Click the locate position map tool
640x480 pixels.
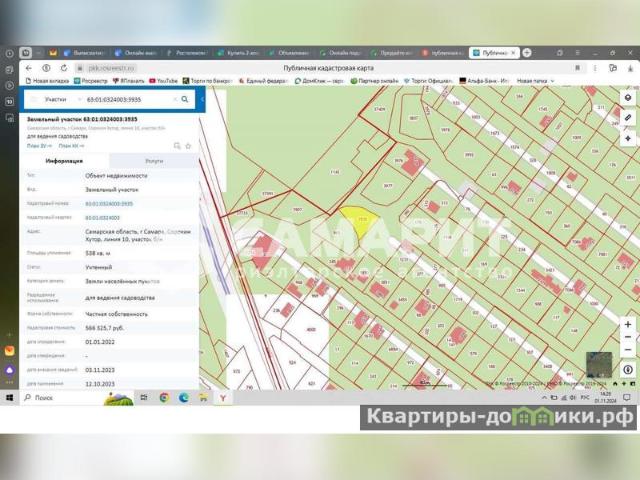coord(628,138)
